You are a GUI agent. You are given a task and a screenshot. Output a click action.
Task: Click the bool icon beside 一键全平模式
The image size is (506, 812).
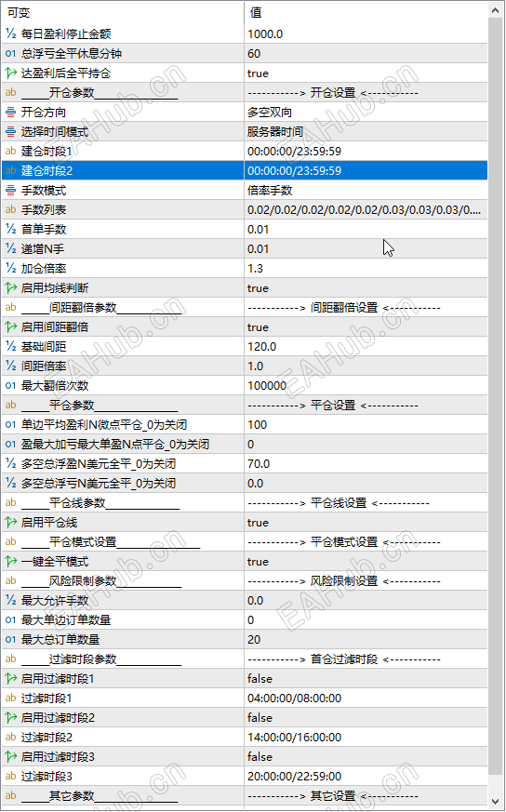pos(10,562)
